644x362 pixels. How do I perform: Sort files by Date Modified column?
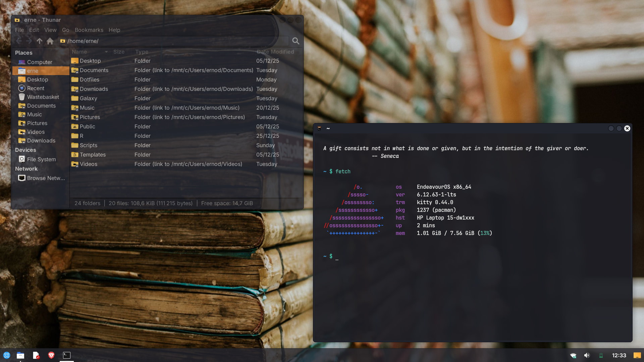275,52
